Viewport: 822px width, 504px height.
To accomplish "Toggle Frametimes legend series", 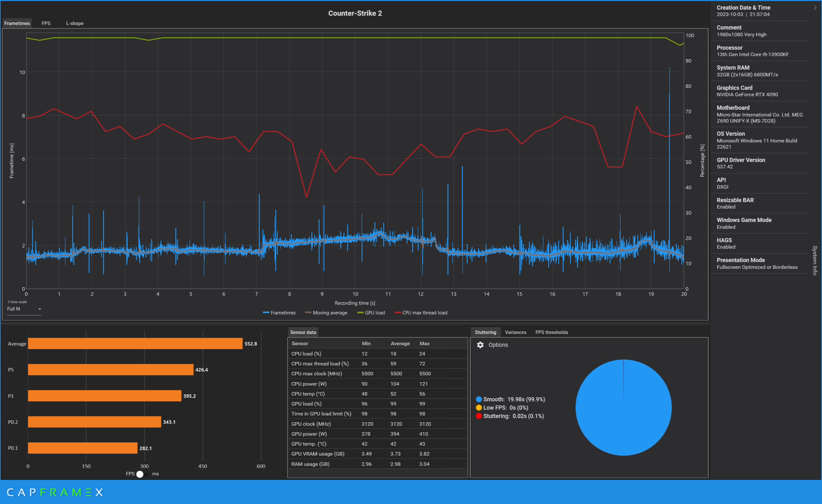I will (279, 313).
